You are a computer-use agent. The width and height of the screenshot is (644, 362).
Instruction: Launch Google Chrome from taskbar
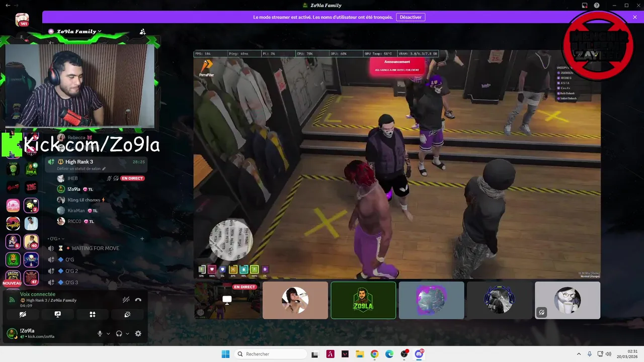point(374,354)
